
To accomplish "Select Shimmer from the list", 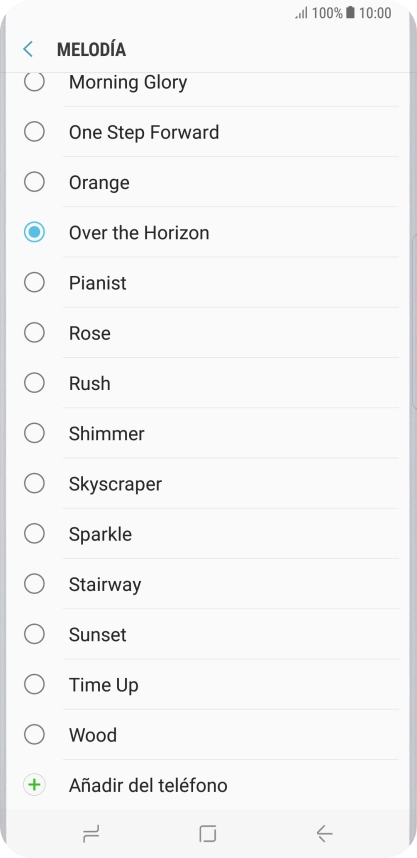I will (208, 434).
